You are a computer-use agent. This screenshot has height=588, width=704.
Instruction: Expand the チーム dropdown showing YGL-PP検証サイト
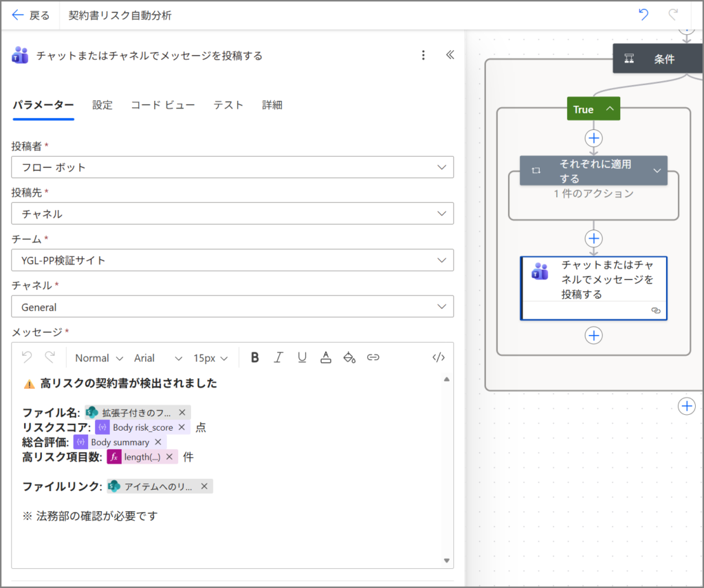pyautogui.click(x=232, y=260)
